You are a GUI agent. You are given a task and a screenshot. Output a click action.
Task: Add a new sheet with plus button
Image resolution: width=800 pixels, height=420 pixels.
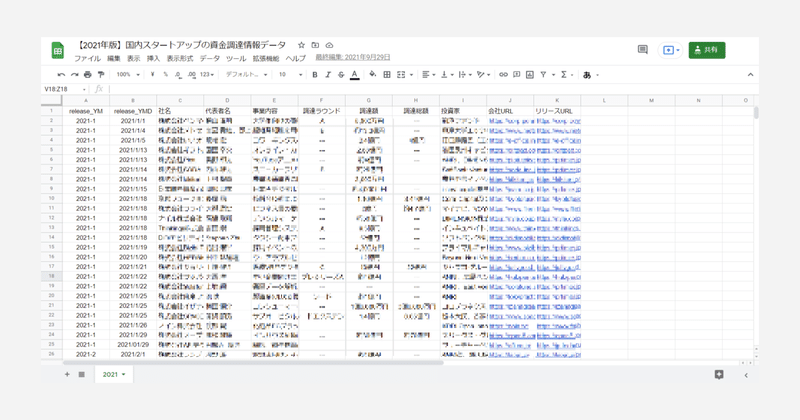pos(67,374)
